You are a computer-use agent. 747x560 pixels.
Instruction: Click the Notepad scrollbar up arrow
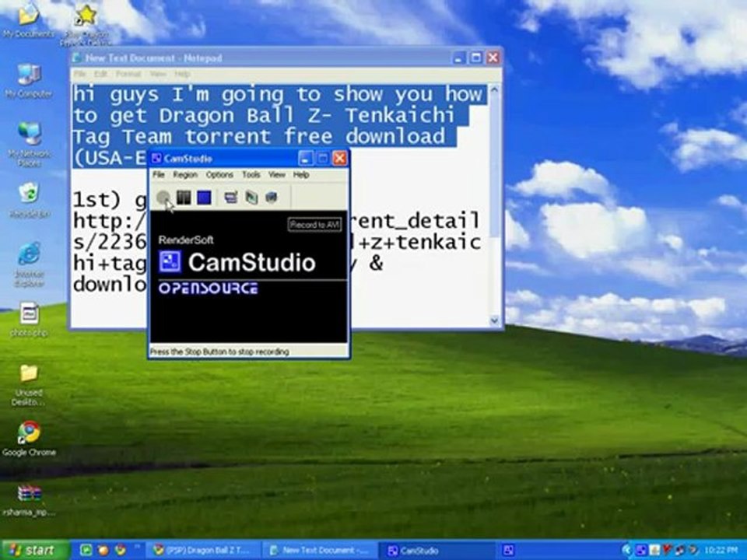[x=495, y=90]
